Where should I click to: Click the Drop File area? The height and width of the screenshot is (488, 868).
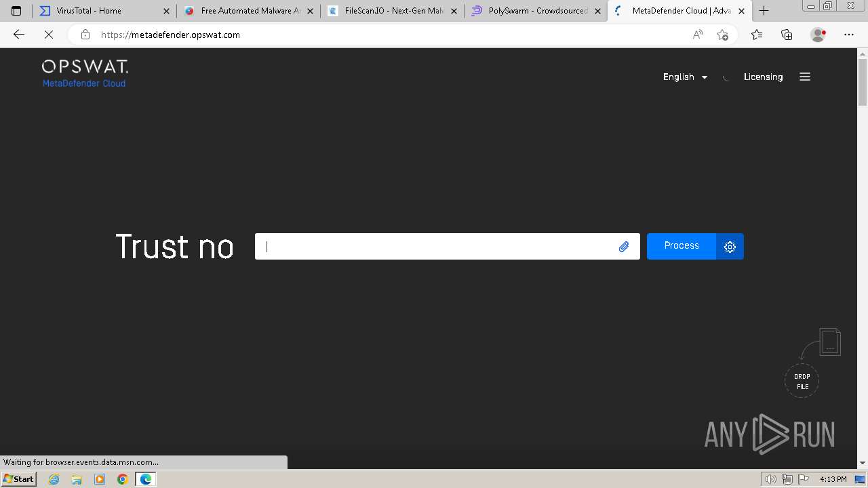pos(802,381)
